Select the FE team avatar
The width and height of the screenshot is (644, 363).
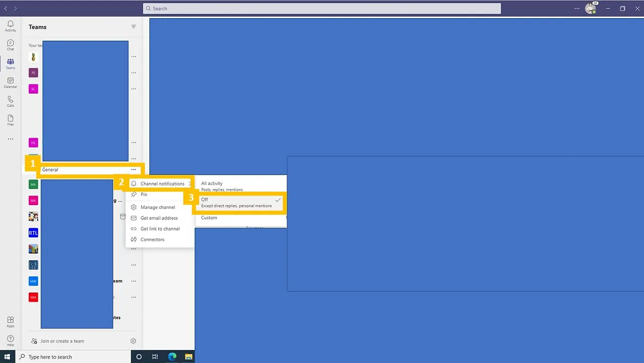pos(33,73)
